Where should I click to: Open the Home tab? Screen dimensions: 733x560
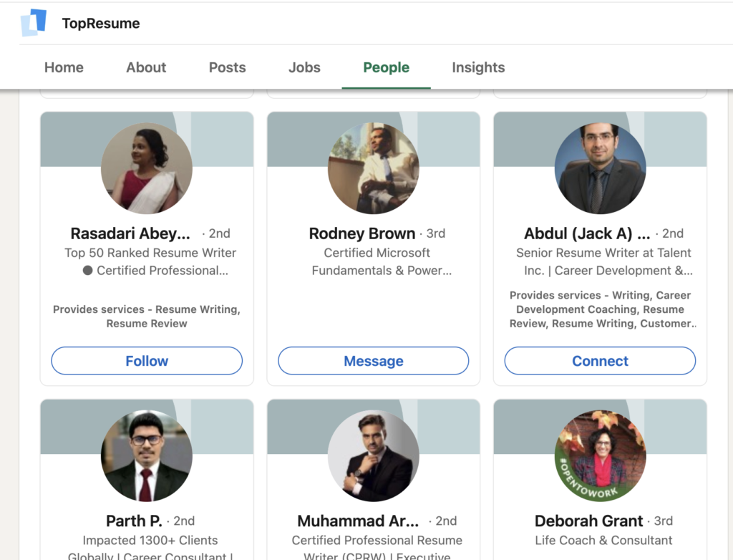64,67
